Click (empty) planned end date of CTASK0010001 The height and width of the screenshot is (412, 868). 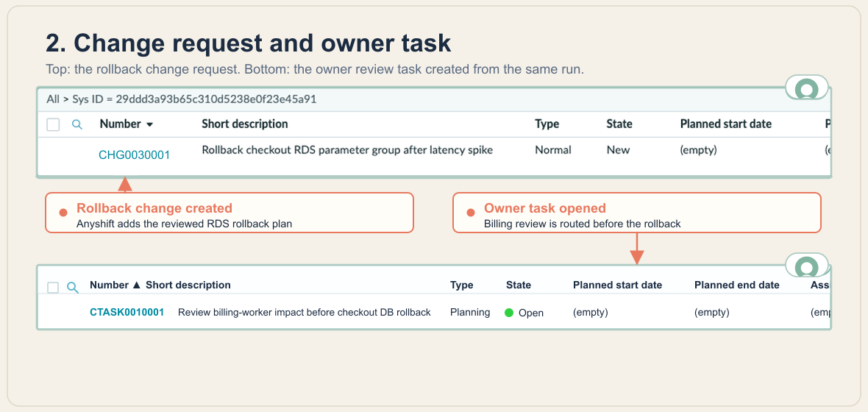point(712,313)
